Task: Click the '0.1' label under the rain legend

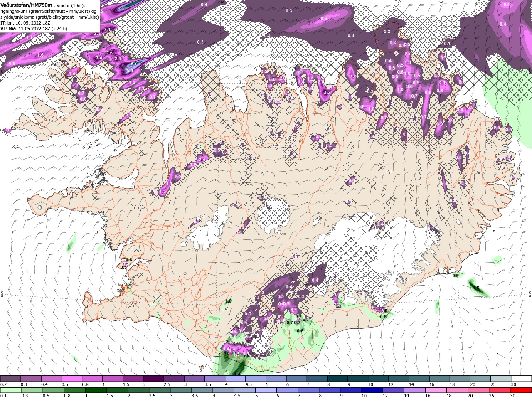Action: (x=3, y=396)
